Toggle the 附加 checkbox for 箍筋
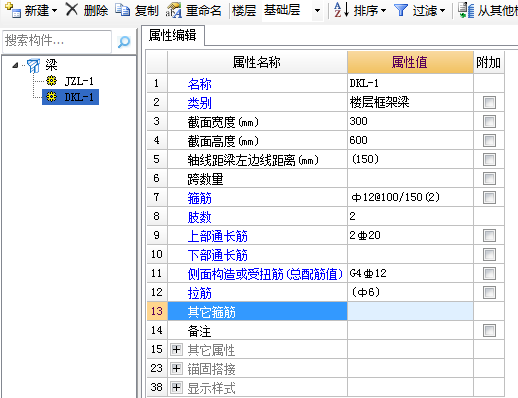518x398 pixels. [x=489, y=197]
